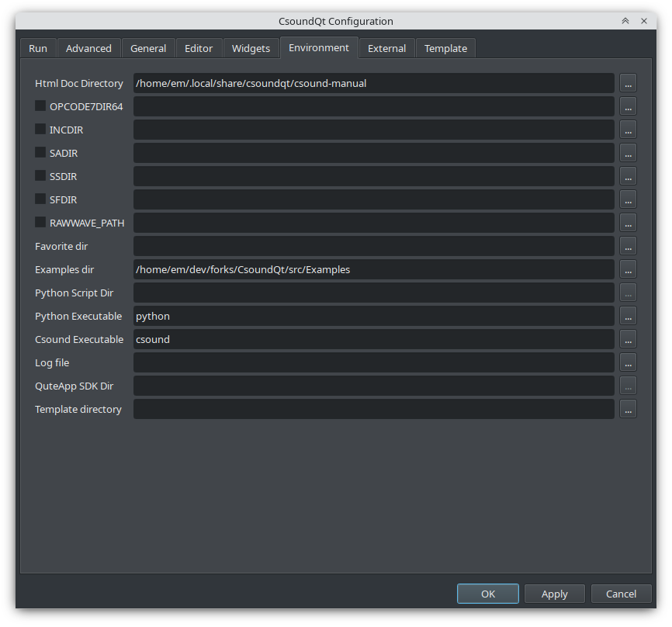The width and height of the screenshot is (672, 627).
Task: Click the OPCODE7DIR64 path field
Action: click(x=374, y=106)
